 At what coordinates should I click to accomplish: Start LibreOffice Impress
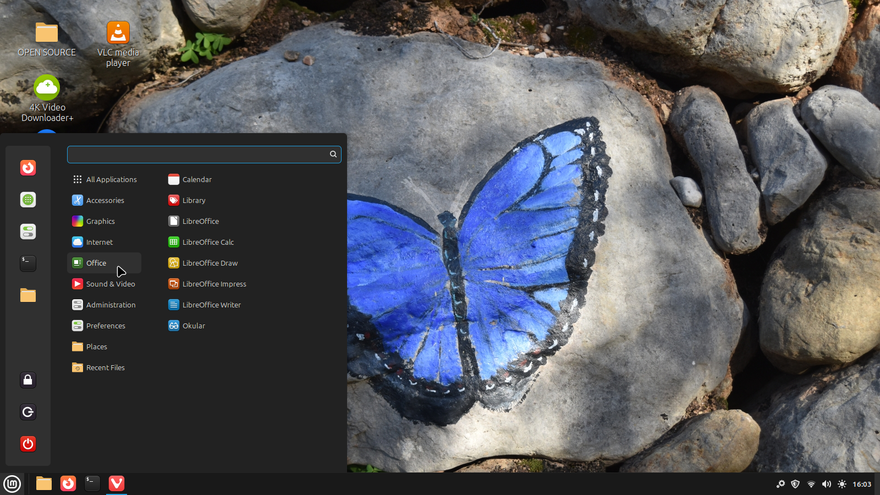pyautogui.click(x=213, y=284)
